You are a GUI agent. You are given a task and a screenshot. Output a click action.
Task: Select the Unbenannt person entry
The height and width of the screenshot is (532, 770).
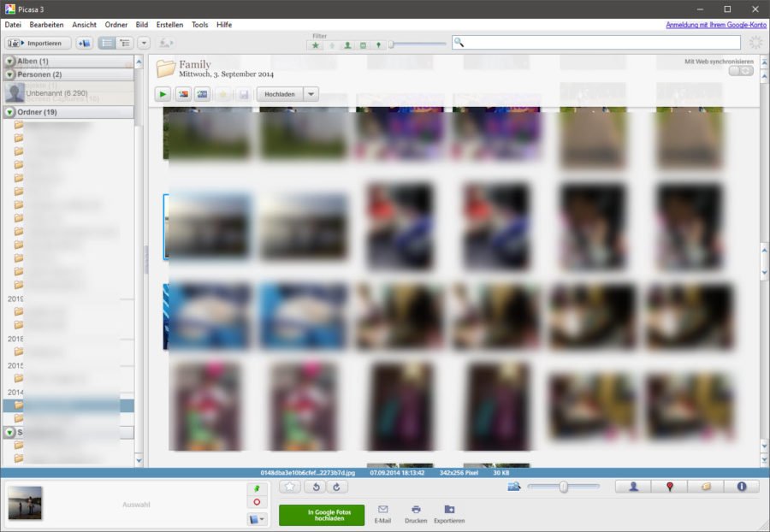tap(68, 92)
